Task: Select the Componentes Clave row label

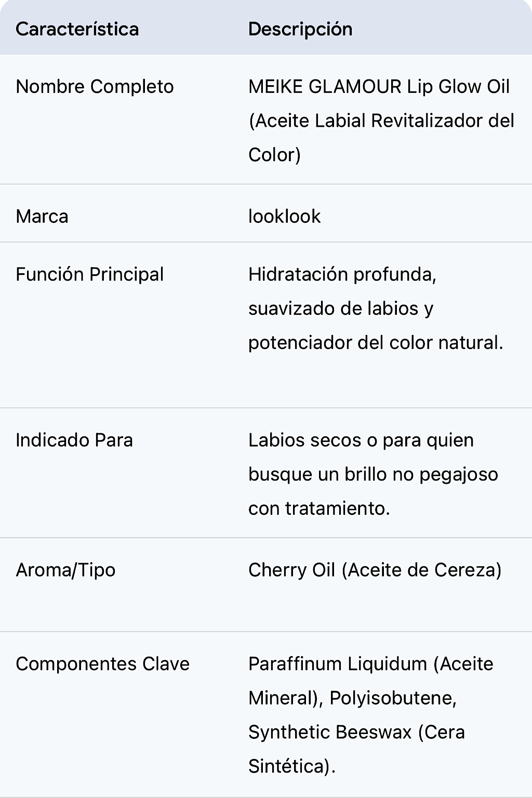Action: coord(102,664)
